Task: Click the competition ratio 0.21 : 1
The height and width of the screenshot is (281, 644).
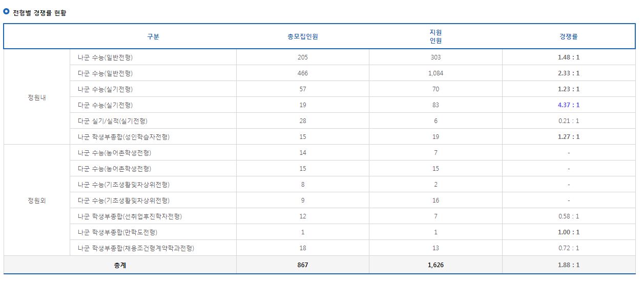Action: click(x=569, y=121)
